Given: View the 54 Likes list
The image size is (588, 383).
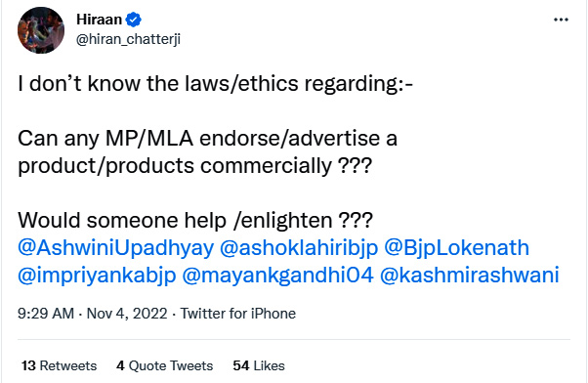Looking at the screenshot, I should pyautogui.click(x=259, y=365).
